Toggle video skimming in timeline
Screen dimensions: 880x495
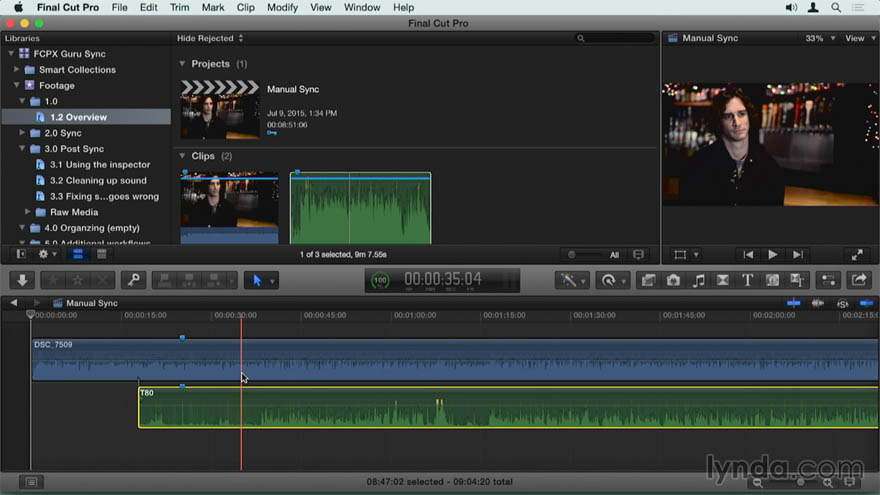pos(794,304)
